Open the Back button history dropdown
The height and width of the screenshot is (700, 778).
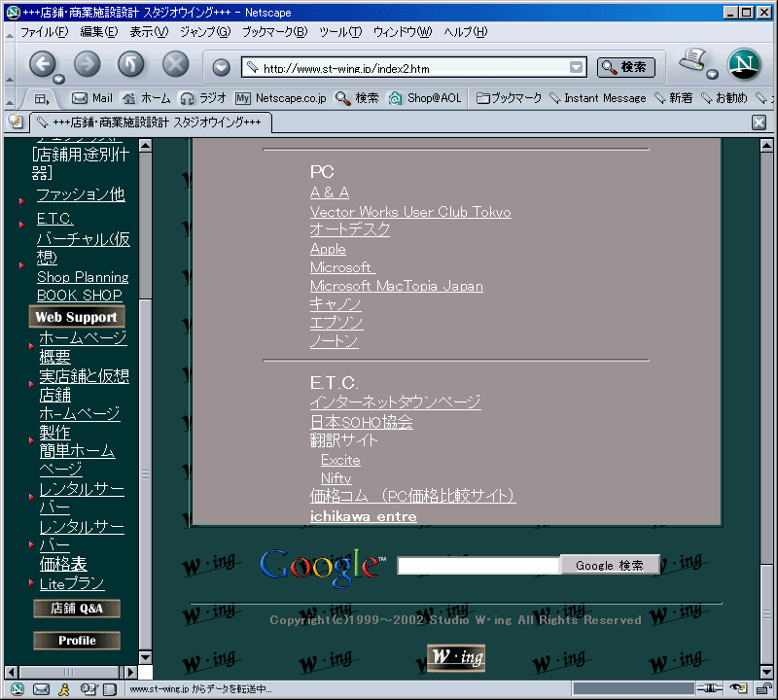[59, 79]
